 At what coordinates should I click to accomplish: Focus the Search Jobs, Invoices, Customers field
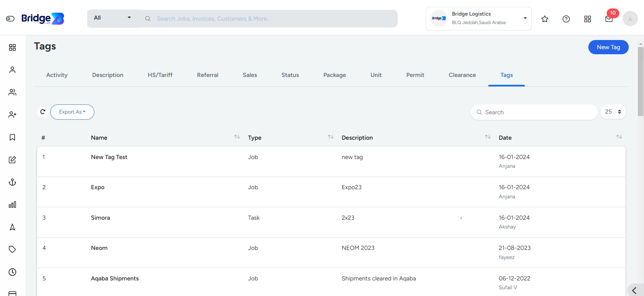(268, 19)
